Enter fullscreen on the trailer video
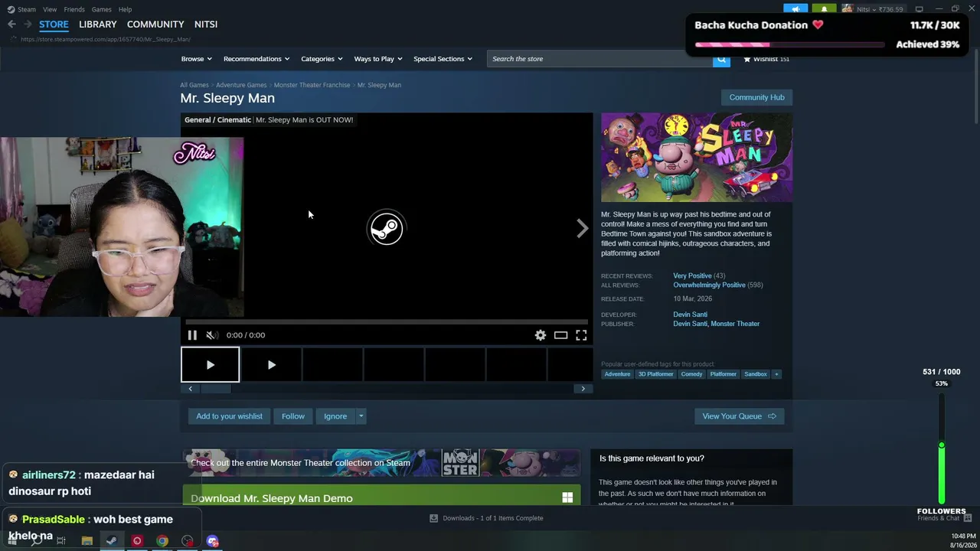 click(x=581, y=335)
